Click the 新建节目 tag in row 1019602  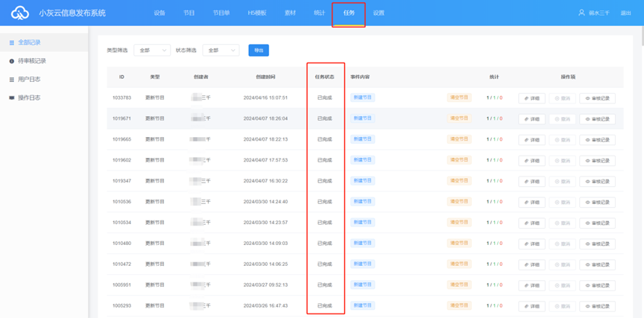362,159
